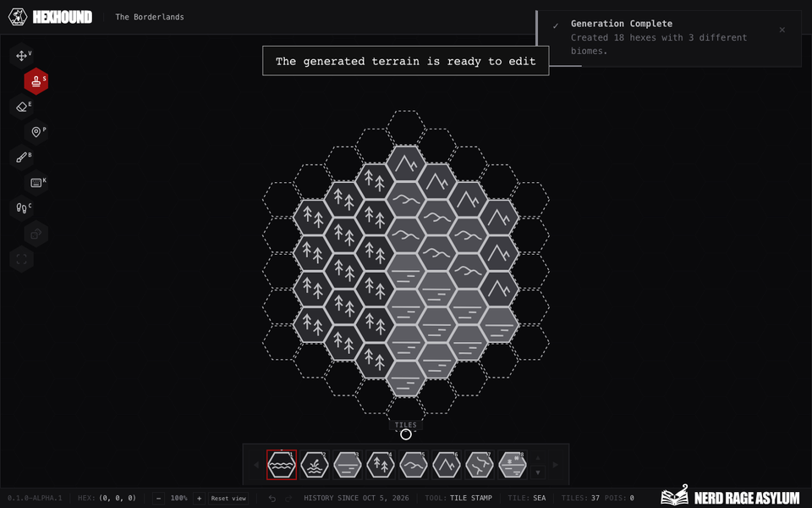Zoom out with the minus button

coord(159,498)
